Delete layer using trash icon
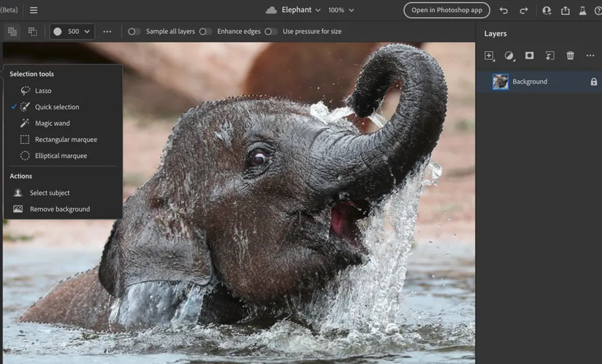Image resolution: width=602 pixels, height=364 pixels. 570,56
